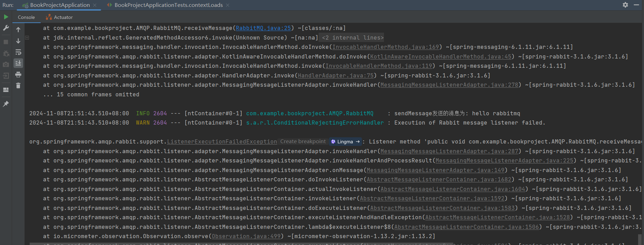Toggle scroll to end of console

tap(18, 63)
